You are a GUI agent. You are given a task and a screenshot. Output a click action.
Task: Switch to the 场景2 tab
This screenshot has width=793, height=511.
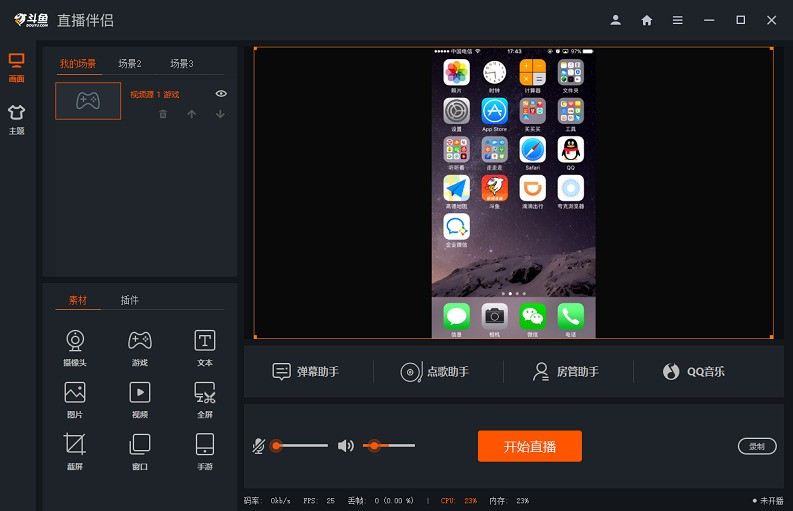(130, 63)
